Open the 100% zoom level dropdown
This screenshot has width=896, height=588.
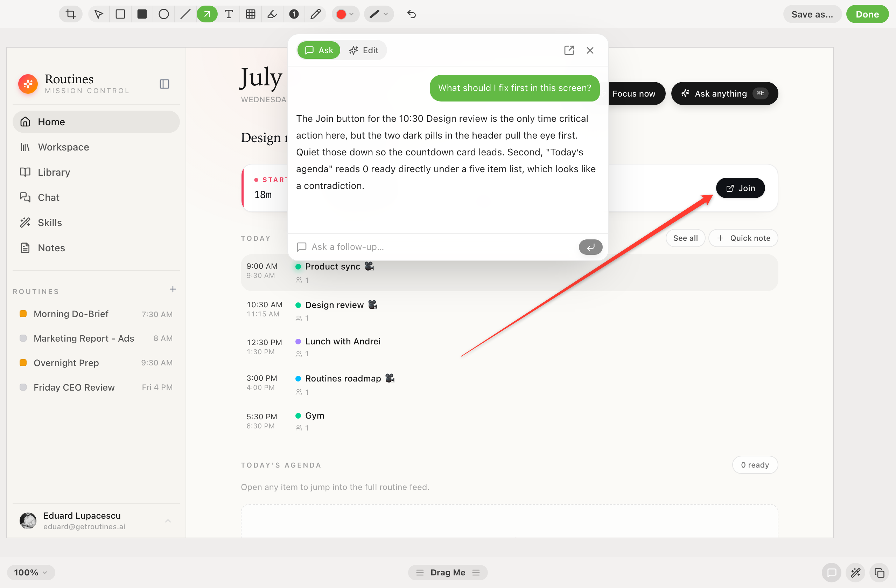pyautogui.click(x=31, y=573)
